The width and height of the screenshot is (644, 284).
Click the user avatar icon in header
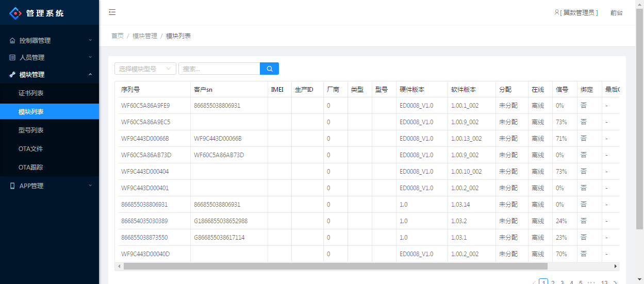point(557,12)
